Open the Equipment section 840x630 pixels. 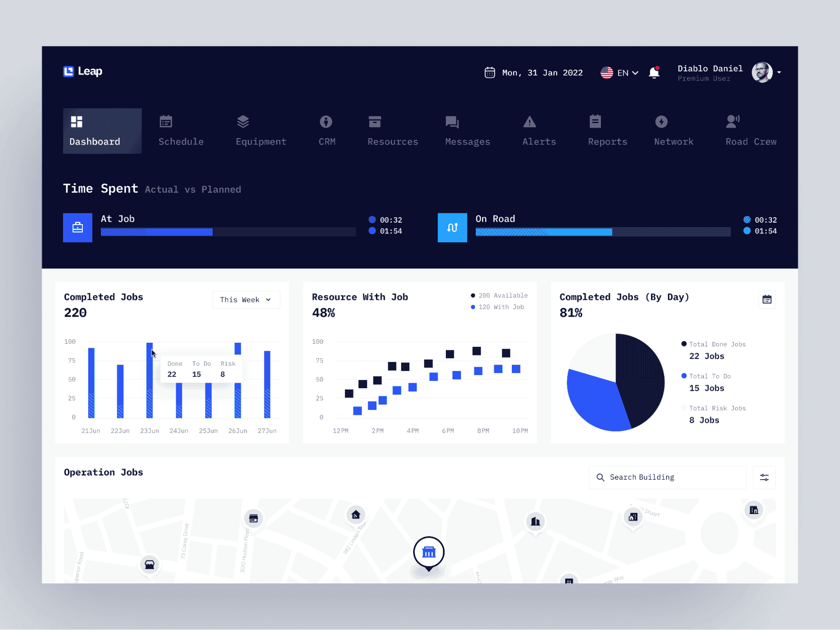[261, 130]
